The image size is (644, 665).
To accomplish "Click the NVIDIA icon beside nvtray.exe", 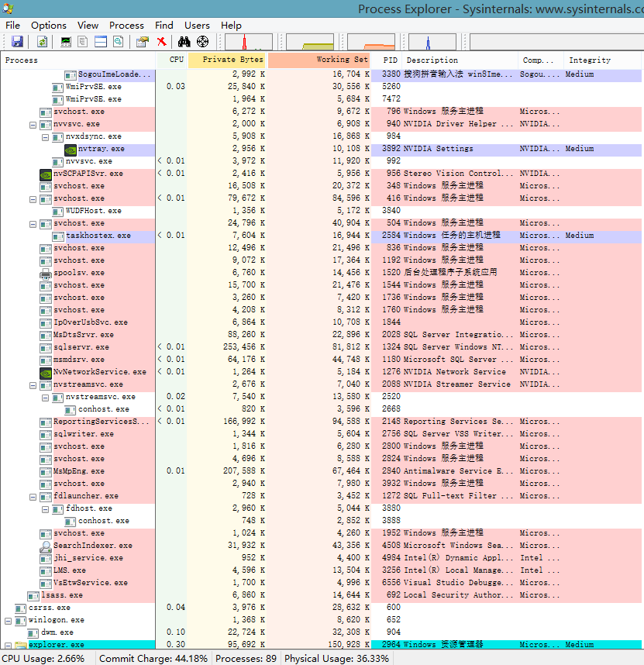I will click(71, 149).
